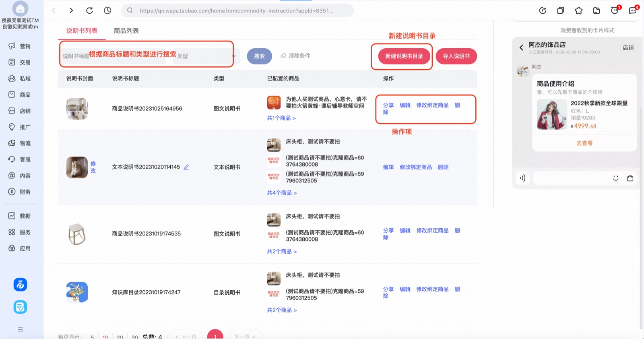
Task: Open the 私域 sidebar menu
Action: (20, 79)
